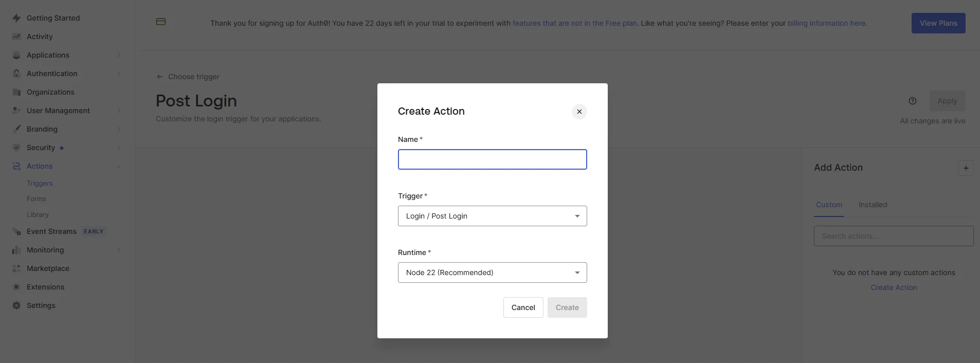This screenshot has width=980, height=363.
Task: Open the Organizations menu item
Action: (50, 92)
